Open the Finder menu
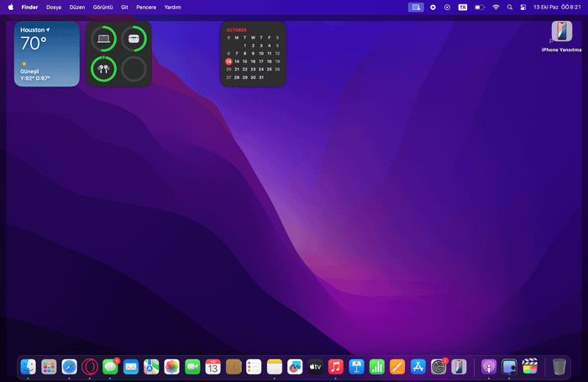The width and height of the screenshot is (588, 382). point(29,7)
